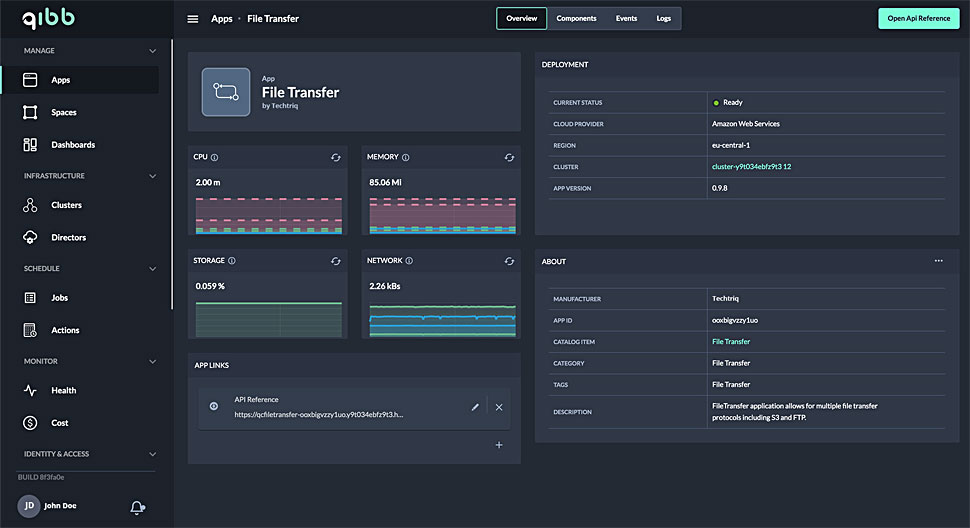Open the File Transfer catalog item link

pos(730,342)
